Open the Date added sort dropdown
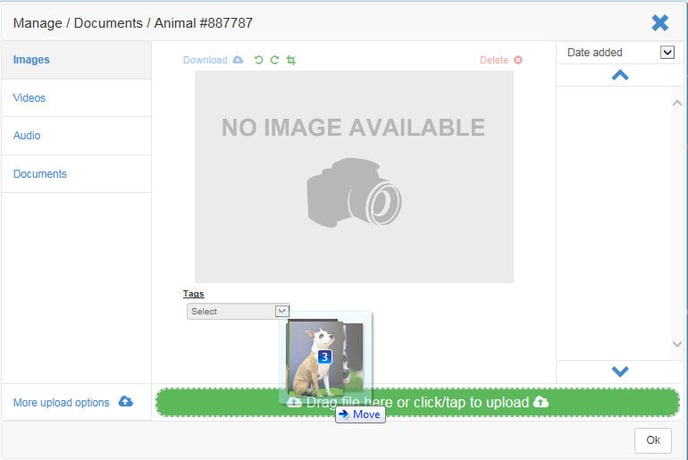The height and width of the screenshot is (460, 688). point(667,53)
